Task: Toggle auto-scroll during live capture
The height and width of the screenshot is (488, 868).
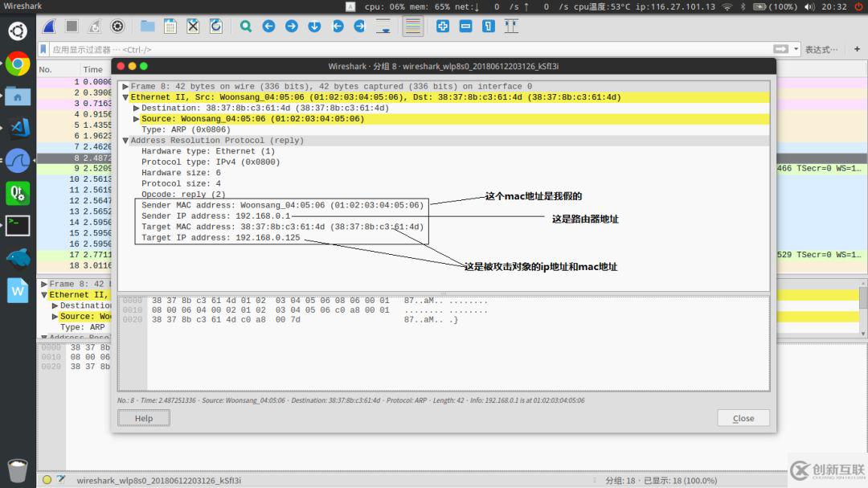Action: pos(383,26)
